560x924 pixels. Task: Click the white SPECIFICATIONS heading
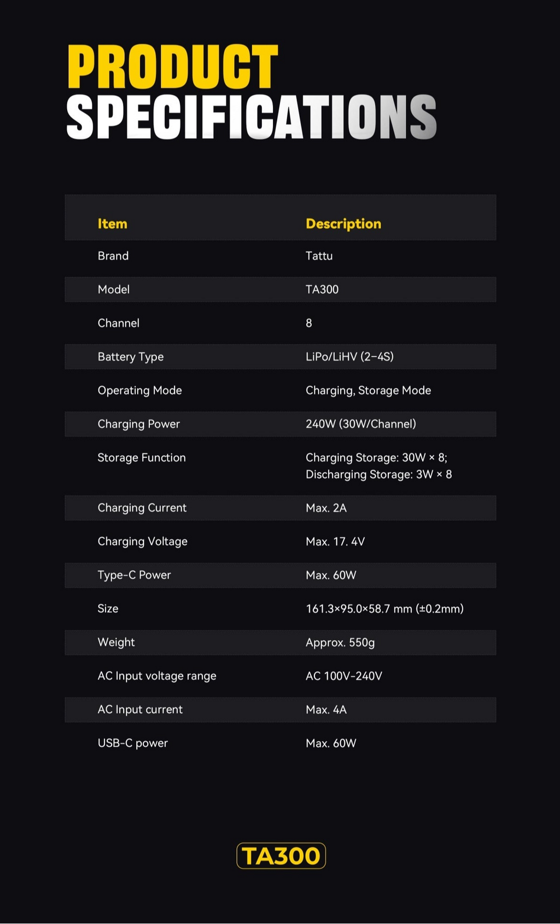coord(251,117)
